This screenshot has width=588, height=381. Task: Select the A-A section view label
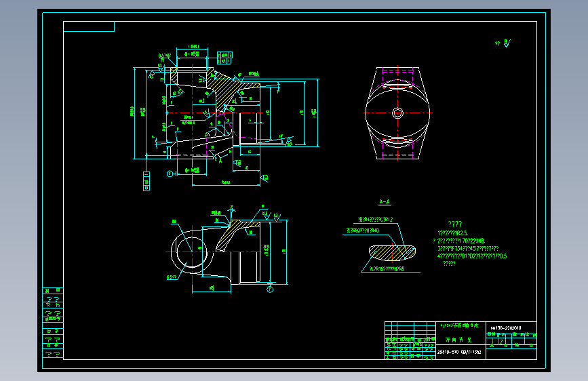385,202
